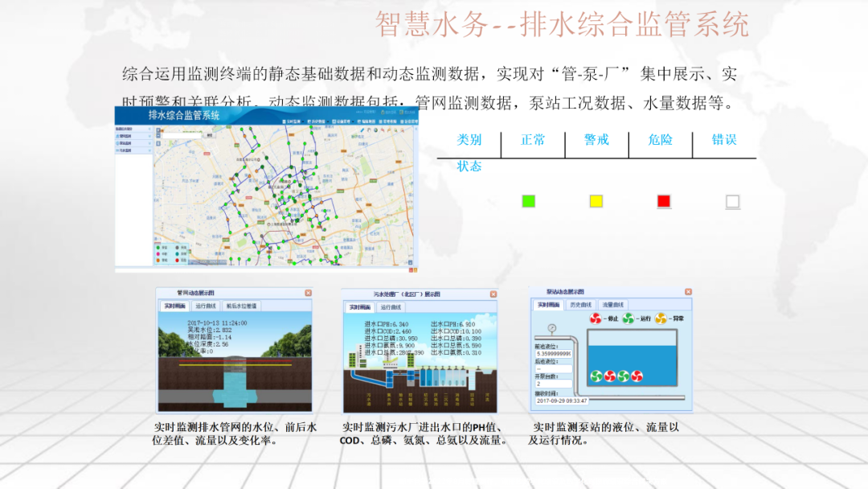
Task: Click the search button beside map input
Action: tap(210, 135)
